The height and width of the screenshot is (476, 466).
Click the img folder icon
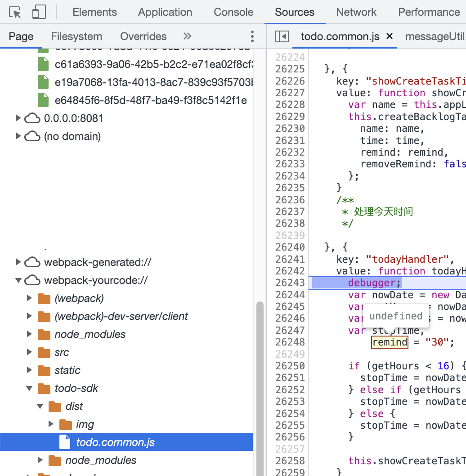66,424
